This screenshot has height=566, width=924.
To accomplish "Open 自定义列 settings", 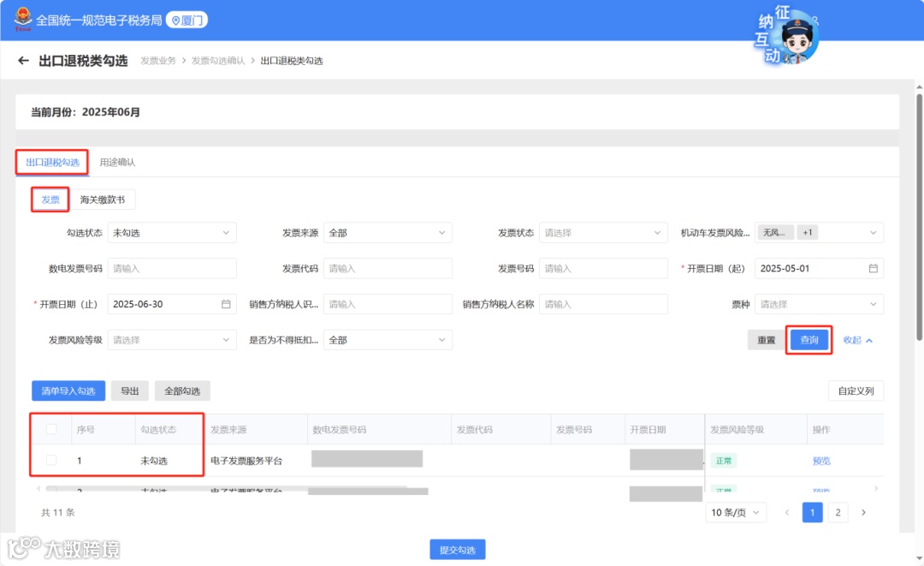I will [856, 391].
